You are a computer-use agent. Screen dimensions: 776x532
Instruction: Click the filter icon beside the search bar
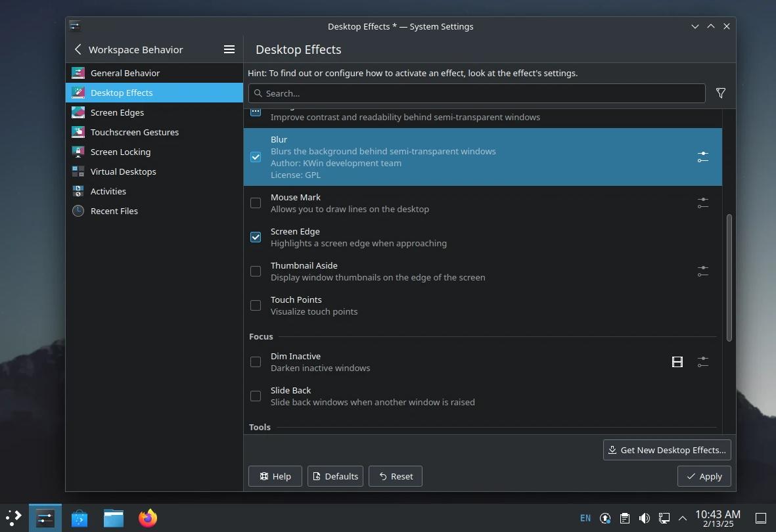[720, 93]
